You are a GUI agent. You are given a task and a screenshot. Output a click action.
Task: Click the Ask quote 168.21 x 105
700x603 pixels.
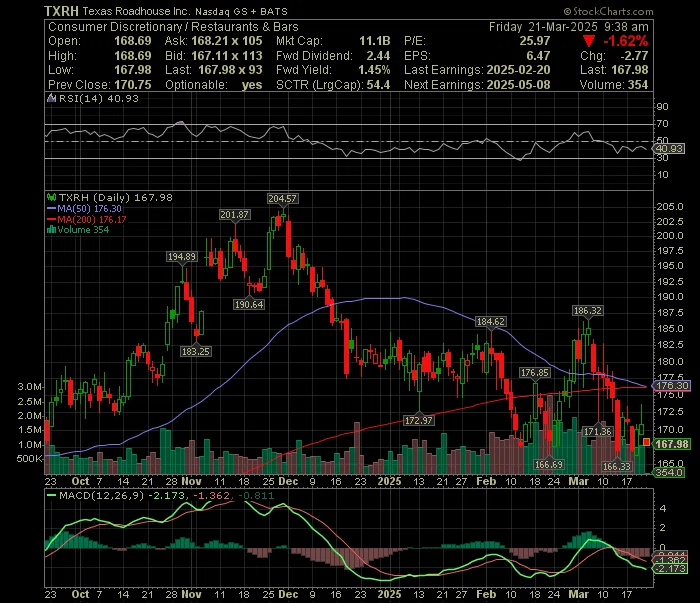[x=227, y=41]
